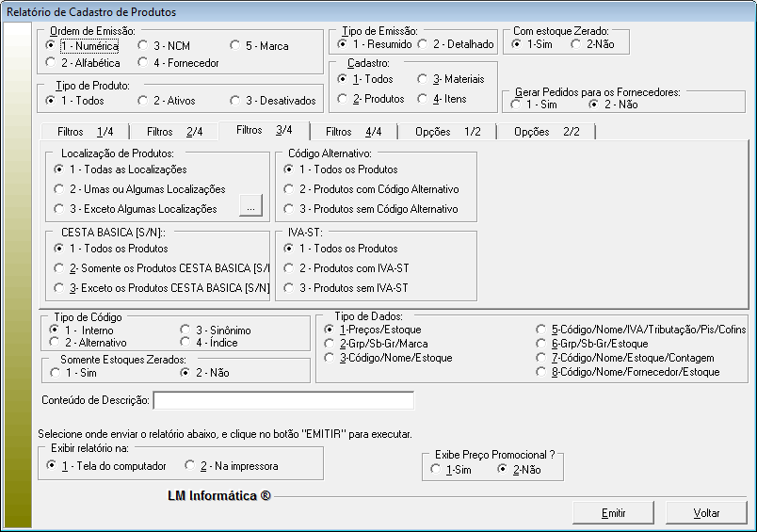Select '5 - Marca' order option
The width and height of the screenshot is (757, 532).
pos(235,45)
